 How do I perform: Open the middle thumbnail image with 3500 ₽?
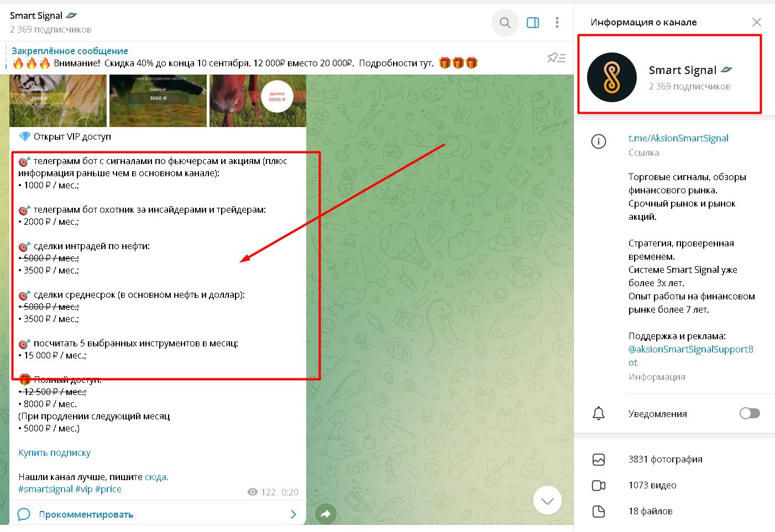point(158,101)
